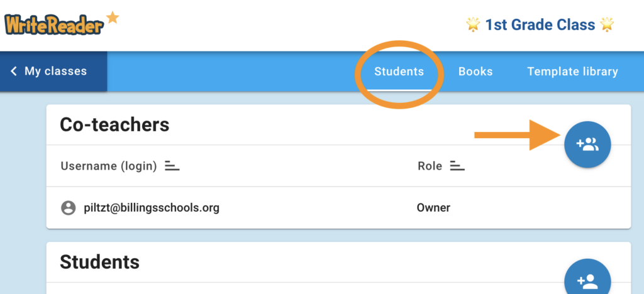Select the piltzt@billingsschools.org co-teacher row
644x294 pixels.
tap(152, 208)
